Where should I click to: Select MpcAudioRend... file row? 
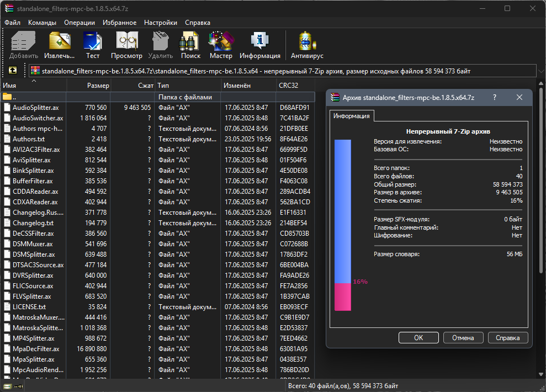pos(157,370)
